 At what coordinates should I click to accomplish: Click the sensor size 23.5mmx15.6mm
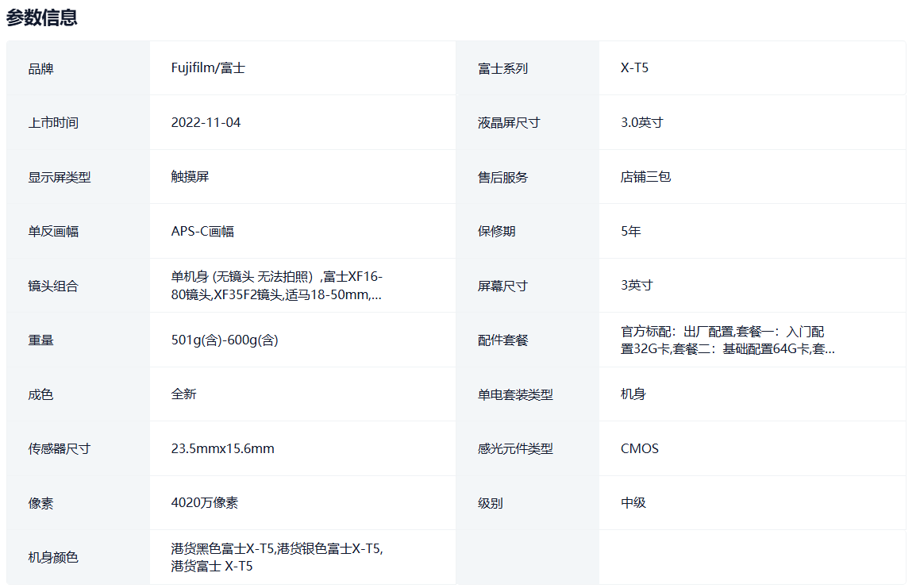[x=222, y=448]
